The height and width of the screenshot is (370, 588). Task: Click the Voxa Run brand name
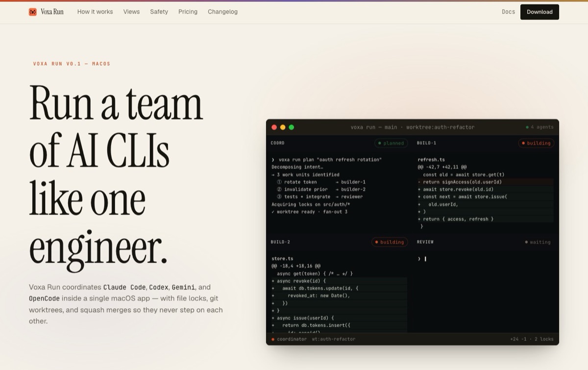click(52, 12)
